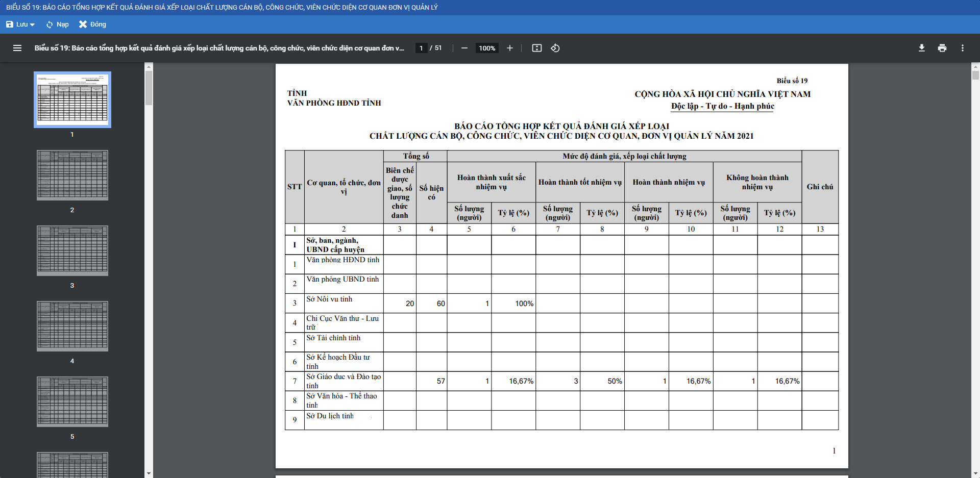
Task: Click the Nạp reload button
Action: [x=57, y=24]
